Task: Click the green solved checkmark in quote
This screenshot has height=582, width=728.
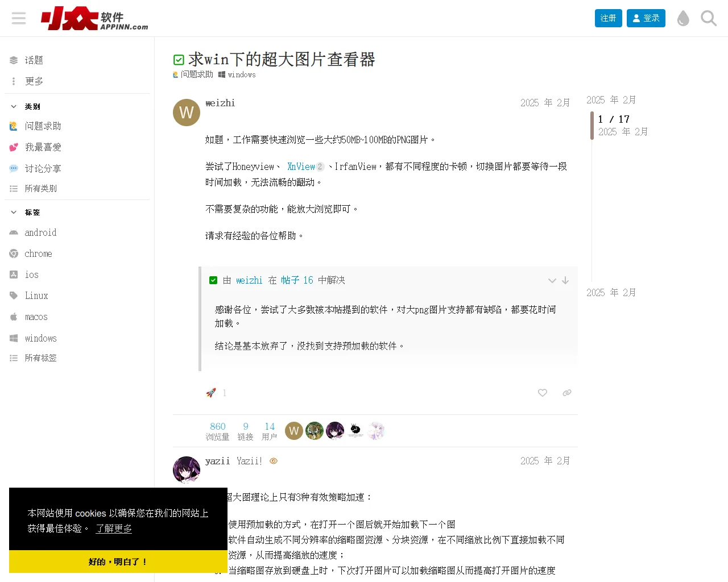Action: pyautogui.click(x=213, y=280)
